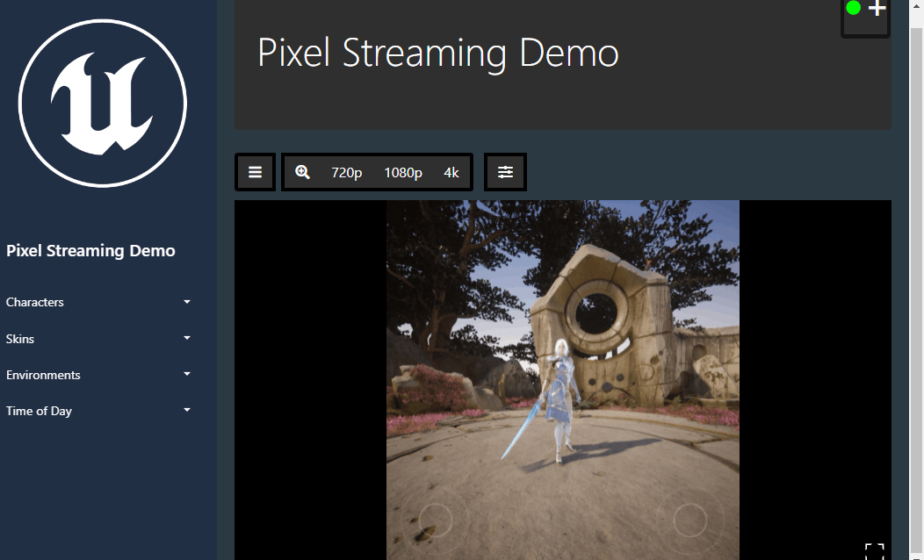The height and width of the screenshot is (560, 924).
Task: Open the hamburger menu button
Action: pos(256,172)
